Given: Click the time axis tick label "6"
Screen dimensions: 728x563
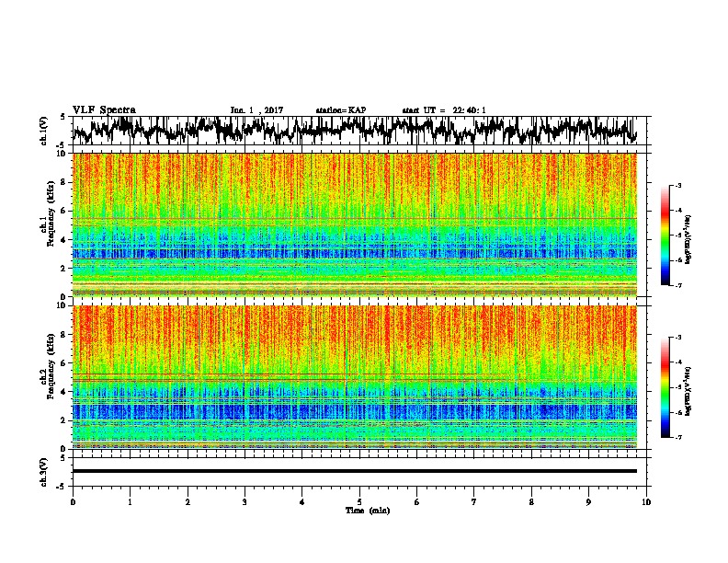Looking at the screenshot, I should (x=417, y=502).
